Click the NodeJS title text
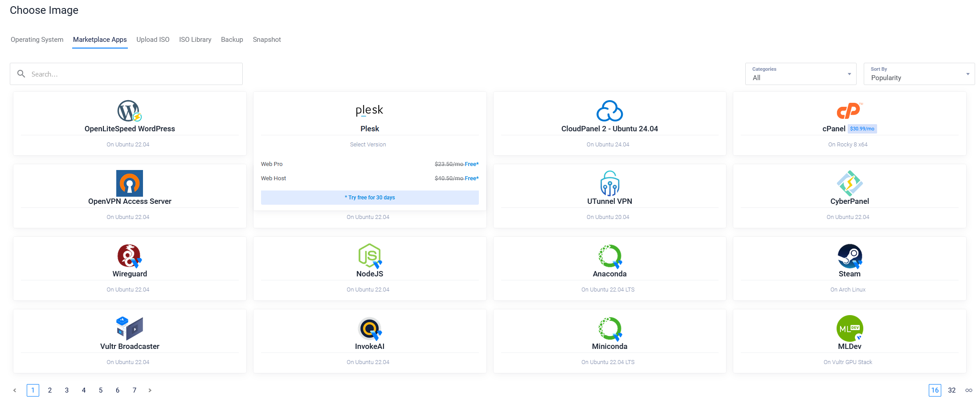Viewport: 980px width, 405px height. point(370,274)
